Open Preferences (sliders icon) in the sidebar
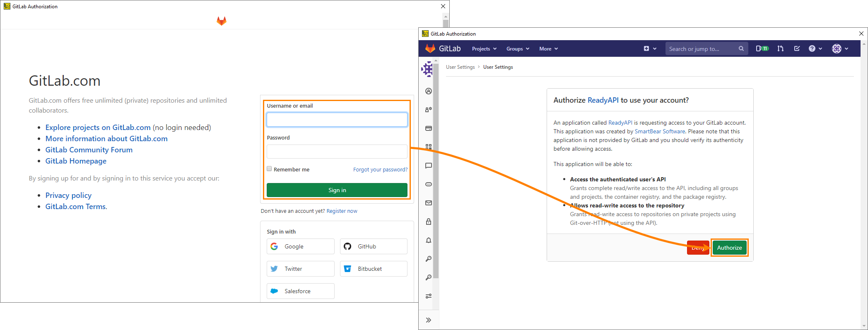The height and width of the screenshot is (330, 868). (429, 296)
